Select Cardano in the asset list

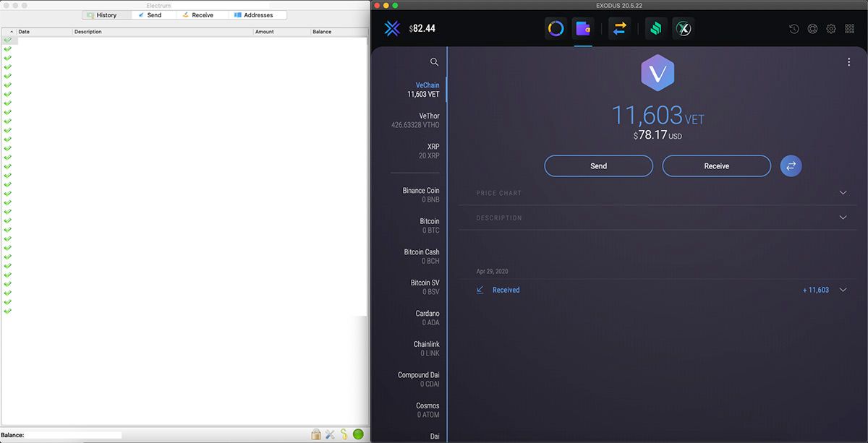click(x=427, y=318)
